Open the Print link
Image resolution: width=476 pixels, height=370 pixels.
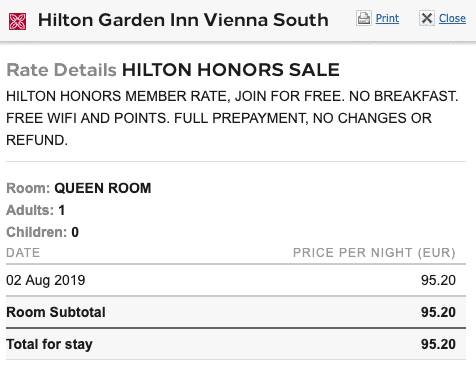tap(387, 18)
